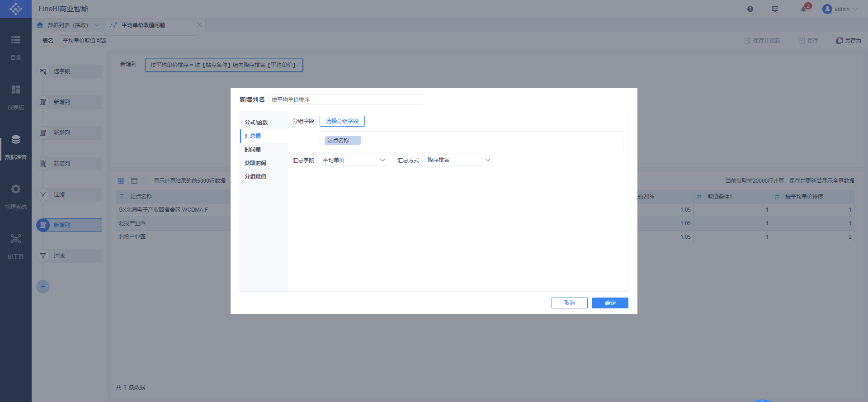Click number type icon beside 按平均单价排序 header

[x=777, y=197]
